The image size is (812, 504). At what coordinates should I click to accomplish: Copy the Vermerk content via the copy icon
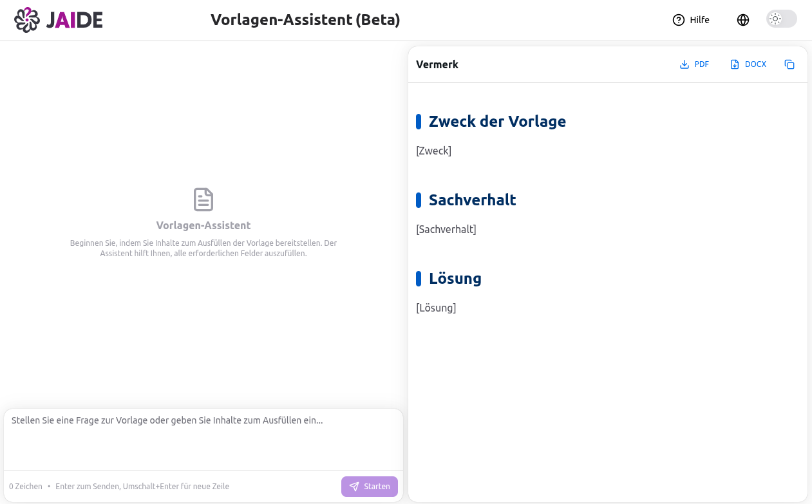point(789,64)
